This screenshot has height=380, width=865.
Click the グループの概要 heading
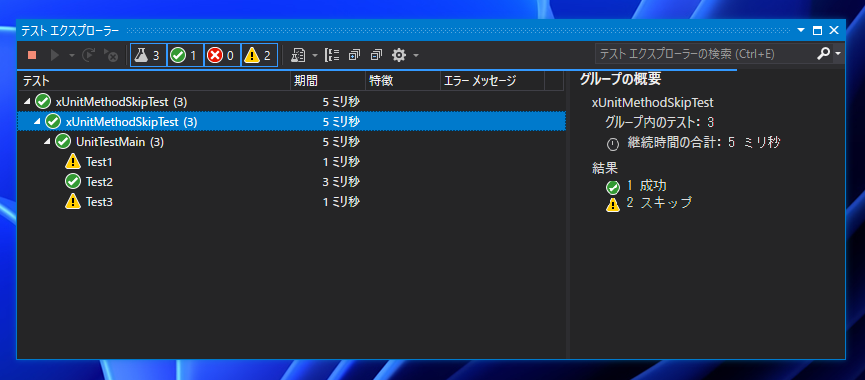[x=620, y=79]
